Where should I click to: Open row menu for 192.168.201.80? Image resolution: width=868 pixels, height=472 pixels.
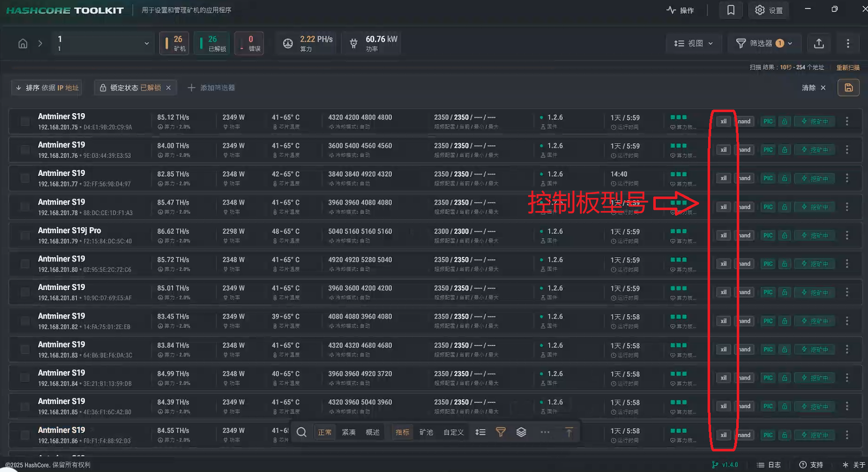[847, 264]
